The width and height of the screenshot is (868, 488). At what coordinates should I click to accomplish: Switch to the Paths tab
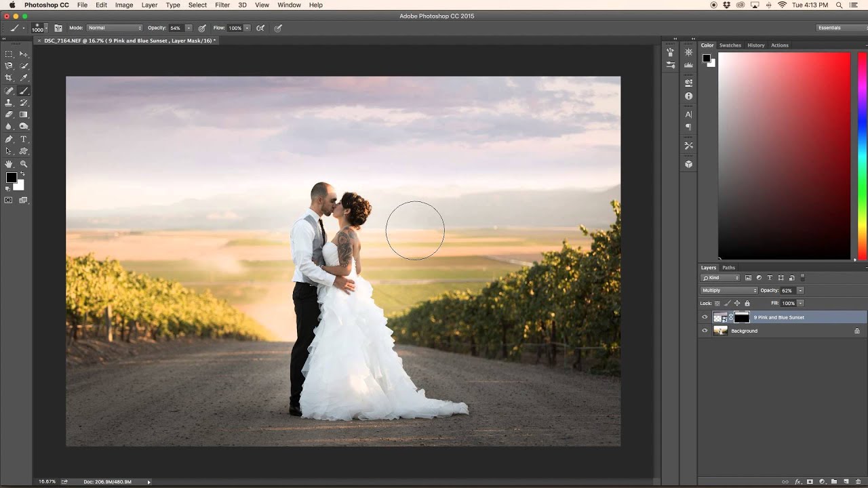729,267
